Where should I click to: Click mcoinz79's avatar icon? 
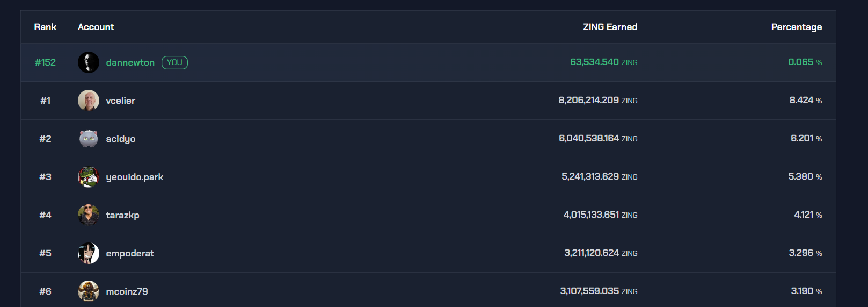click(89, 291)
